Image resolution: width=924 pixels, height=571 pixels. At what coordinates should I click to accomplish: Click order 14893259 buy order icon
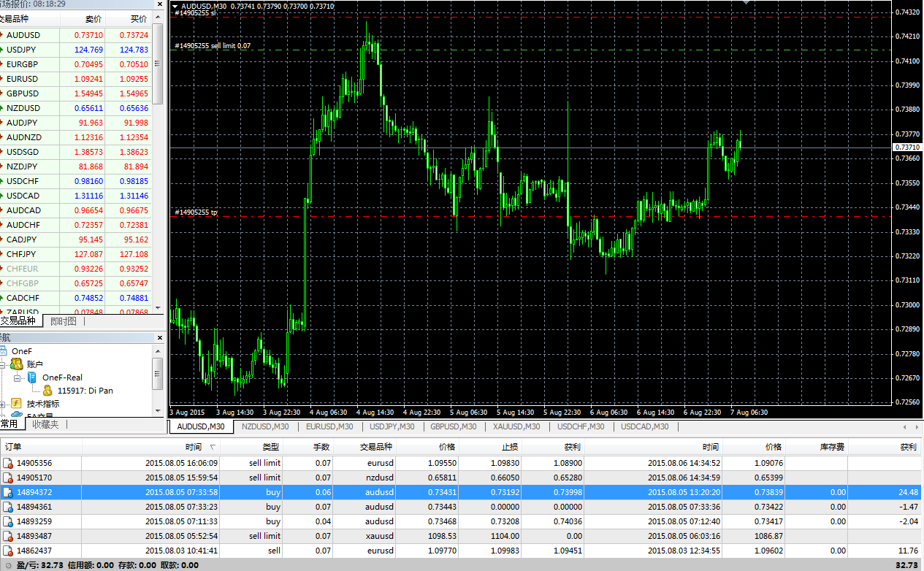[8, 521]
